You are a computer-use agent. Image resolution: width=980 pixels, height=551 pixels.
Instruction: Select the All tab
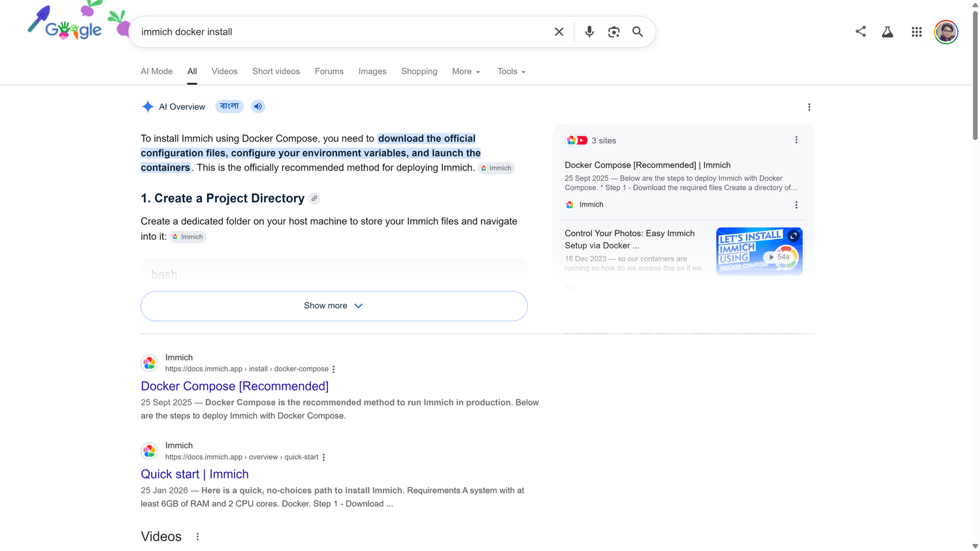[192, 72]
